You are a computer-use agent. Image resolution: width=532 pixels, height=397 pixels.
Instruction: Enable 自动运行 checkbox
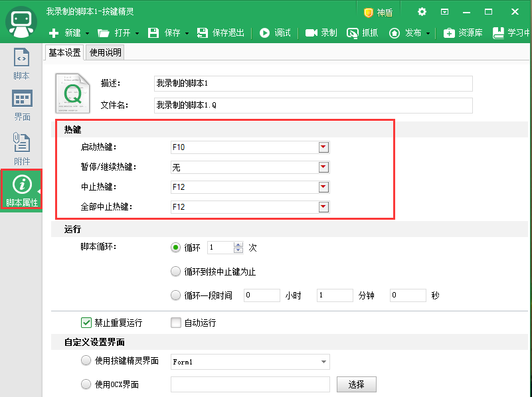(176, 323)
